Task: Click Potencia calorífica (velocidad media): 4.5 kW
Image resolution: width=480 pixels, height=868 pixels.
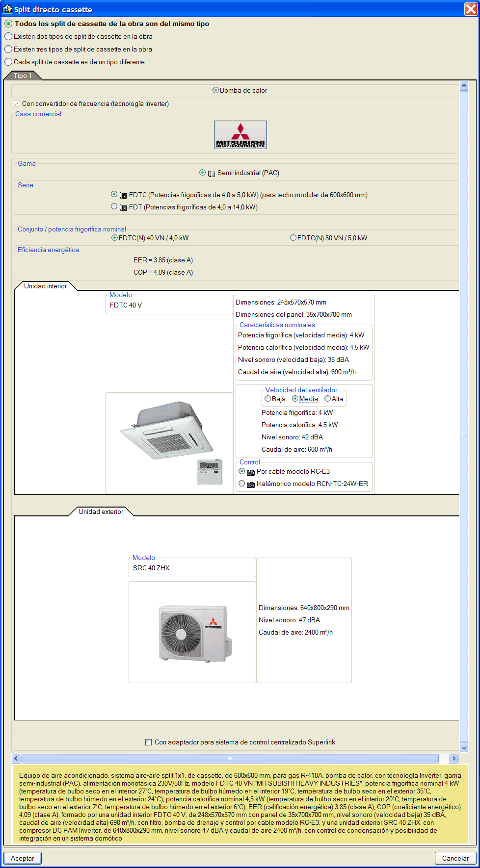Action: click(303, 348)
